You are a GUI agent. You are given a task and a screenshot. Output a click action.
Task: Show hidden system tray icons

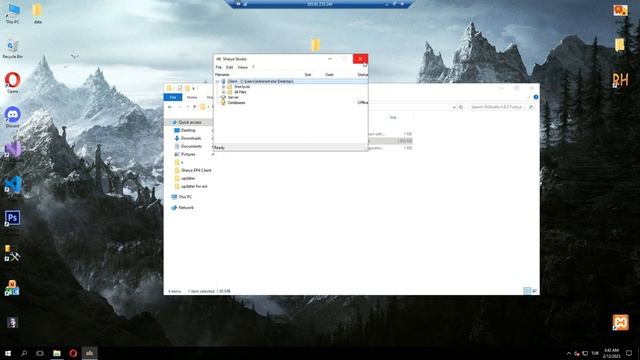pos(569,353)
